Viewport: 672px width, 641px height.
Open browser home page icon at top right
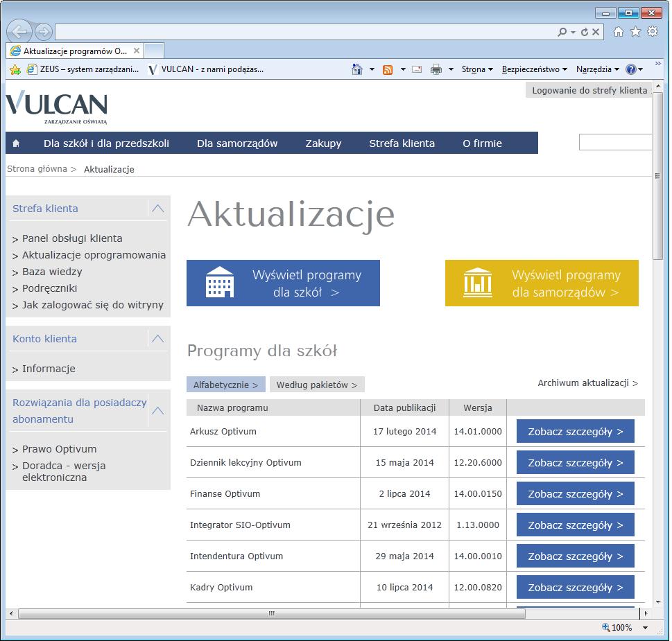click(618, 31)
